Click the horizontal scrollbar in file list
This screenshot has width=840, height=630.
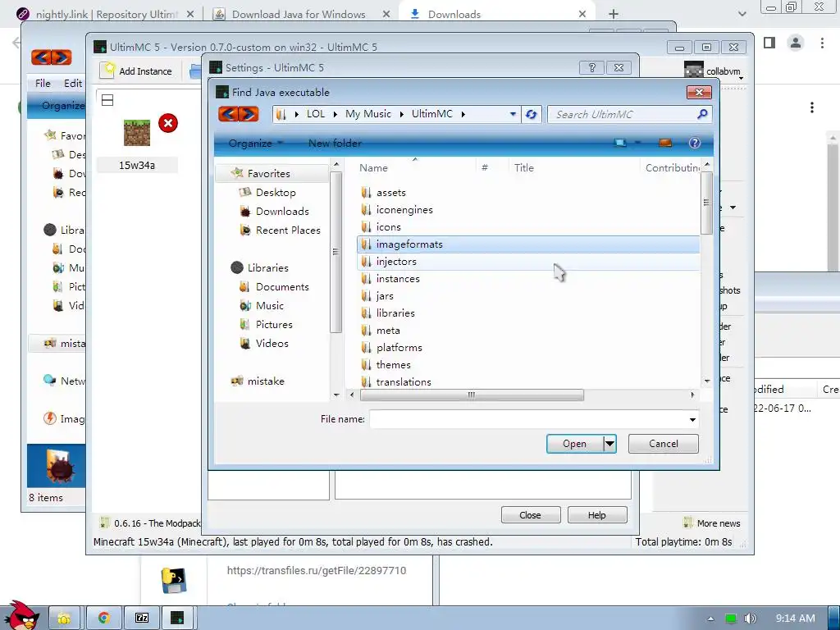[x=472, y=395]
